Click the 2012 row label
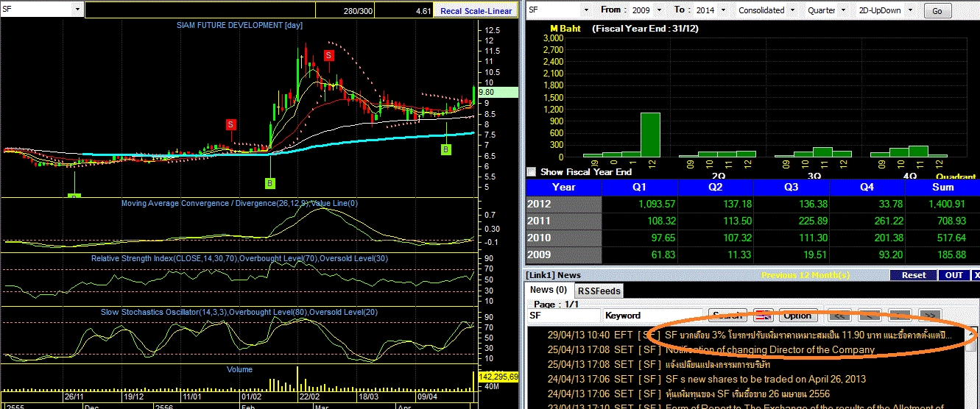Viewport: 980px width, 409px height. [x=563, y=204]
